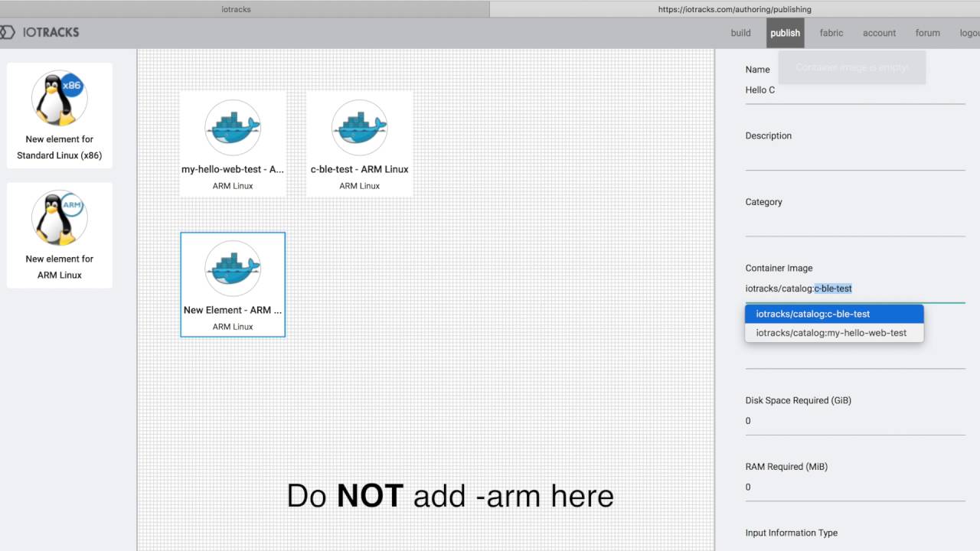This screenshot has height=551, width=980.
Task: Open the build tab
Action: (740, 33)
